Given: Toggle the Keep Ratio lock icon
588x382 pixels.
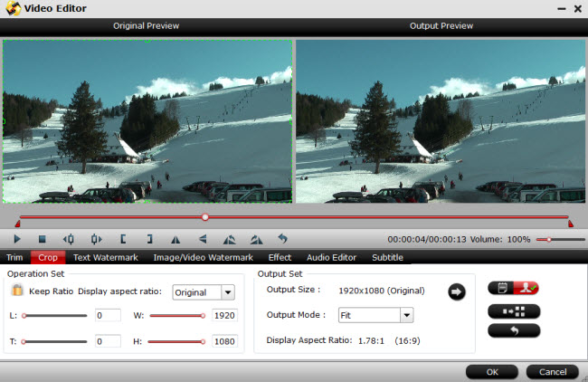Looking at the screenshot, I should [17, 290].
